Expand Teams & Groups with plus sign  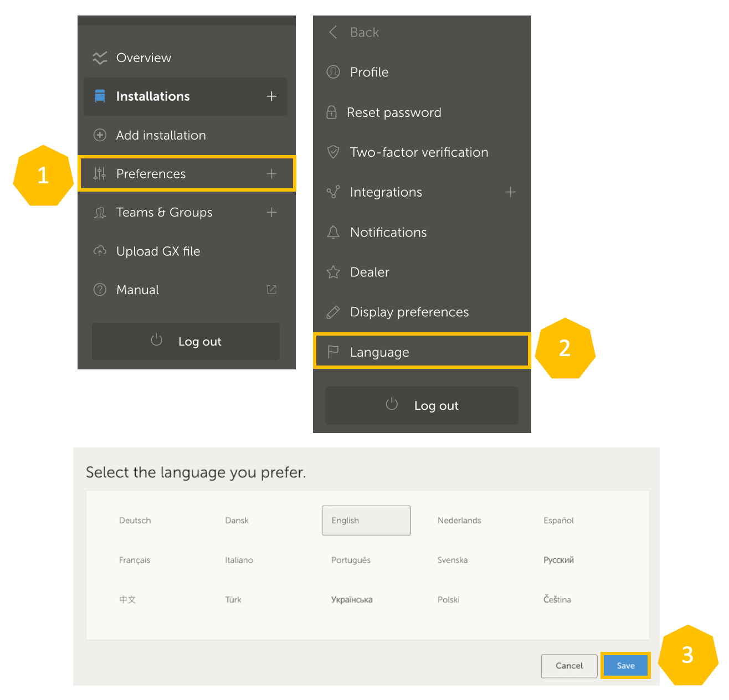(271, 212)
